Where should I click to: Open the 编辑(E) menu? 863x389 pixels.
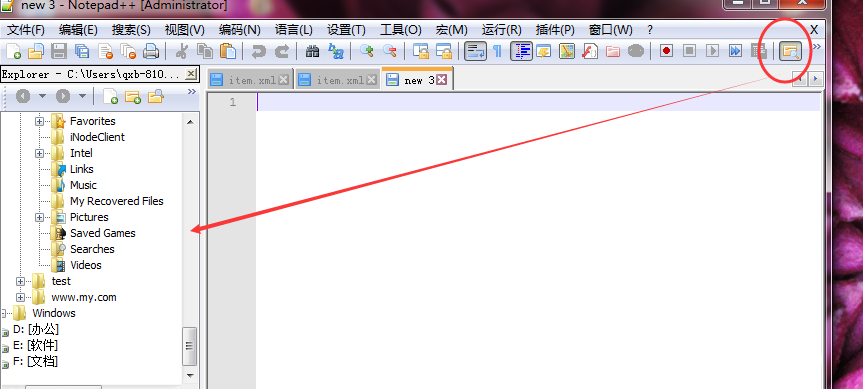tap(78, 30)
